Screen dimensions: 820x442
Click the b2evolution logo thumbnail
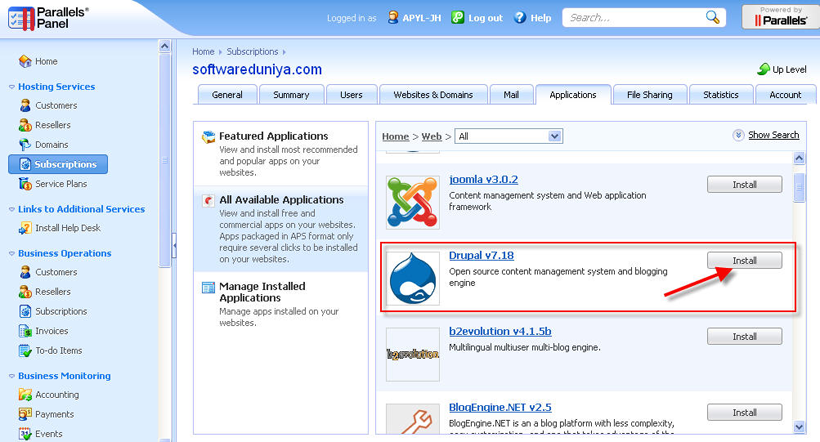[413, 354]
